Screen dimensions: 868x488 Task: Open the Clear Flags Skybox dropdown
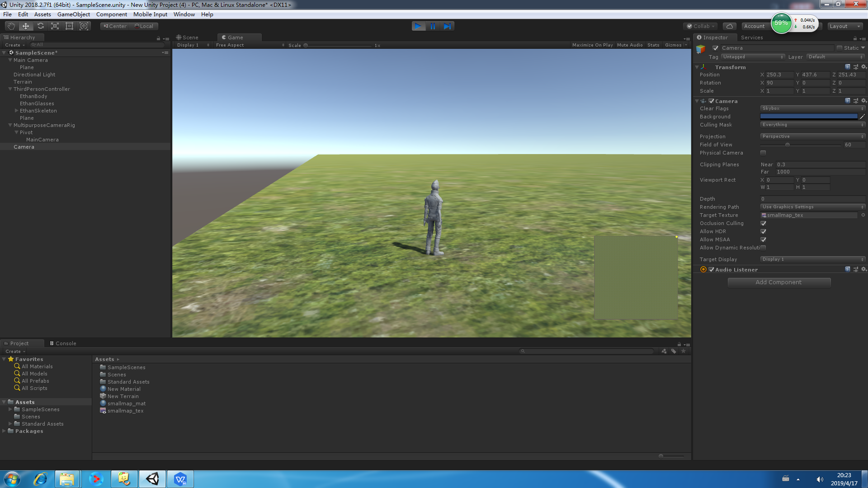pos(813,108)
